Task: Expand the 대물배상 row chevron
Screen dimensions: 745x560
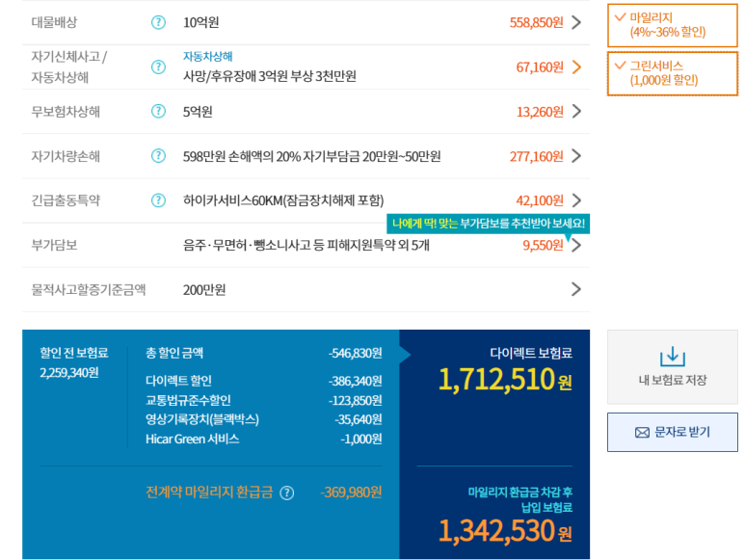Action: [x=576, y=22]
